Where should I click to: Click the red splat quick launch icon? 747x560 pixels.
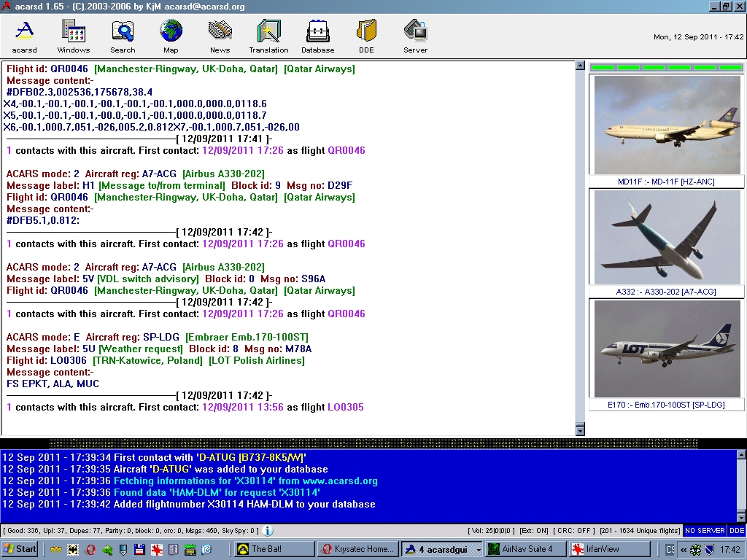click(157, 550)
